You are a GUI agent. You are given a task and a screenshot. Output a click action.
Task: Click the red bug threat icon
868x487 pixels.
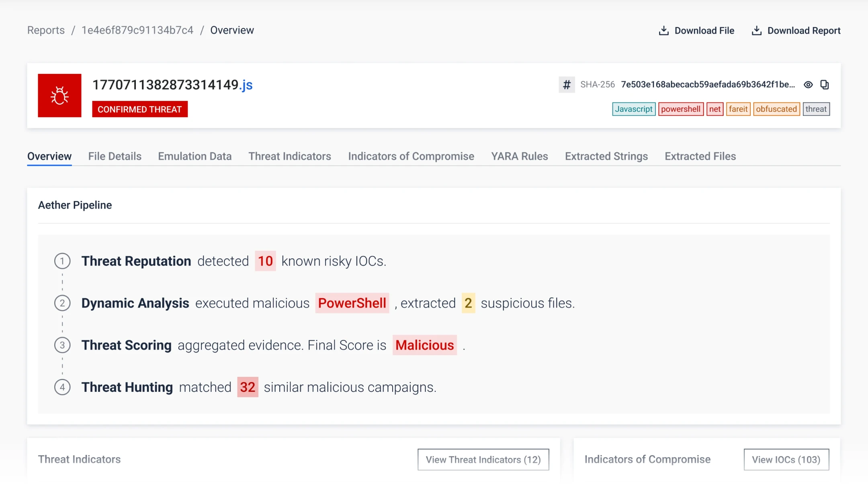[59, 96]
